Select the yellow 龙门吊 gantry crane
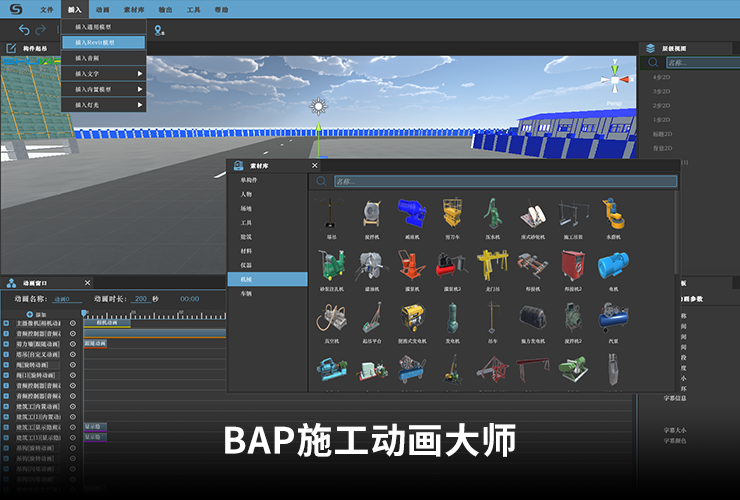This screenshot has width=740, height=500. tap(492, 265)
